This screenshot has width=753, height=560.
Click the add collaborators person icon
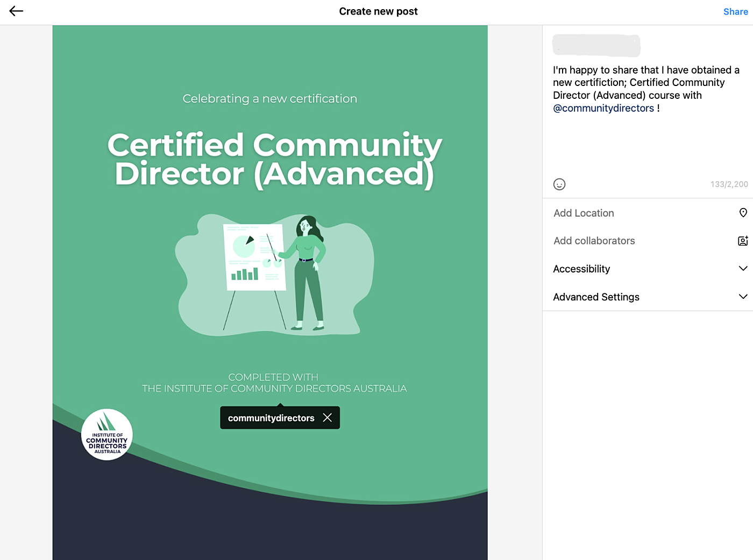[x=743, y=241]
